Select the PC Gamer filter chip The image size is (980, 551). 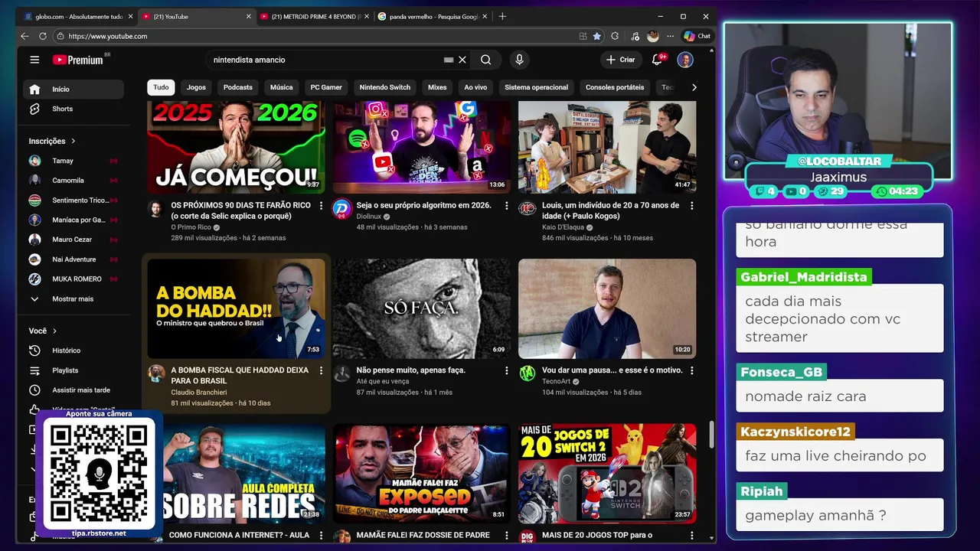click(x=326, y=87)
